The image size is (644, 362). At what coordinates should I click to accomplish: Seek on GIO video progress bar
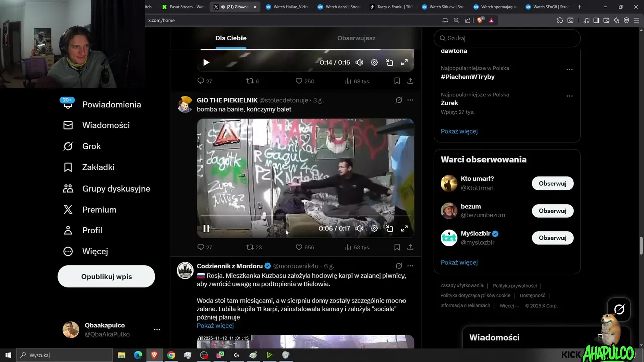click(x=305, y=216)
